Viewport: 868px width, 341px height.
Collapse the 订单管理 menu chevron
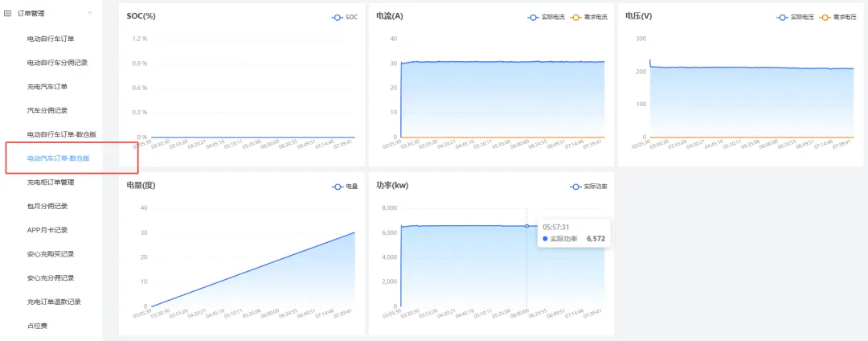click(x=89, y=14)
